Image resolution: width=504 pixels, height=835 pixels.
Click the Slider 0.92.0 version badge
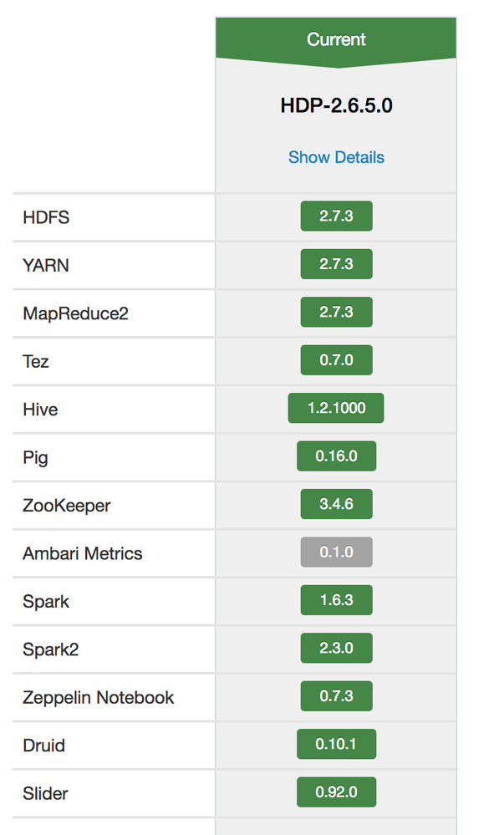pyautogui.click(x=336, y=792)
